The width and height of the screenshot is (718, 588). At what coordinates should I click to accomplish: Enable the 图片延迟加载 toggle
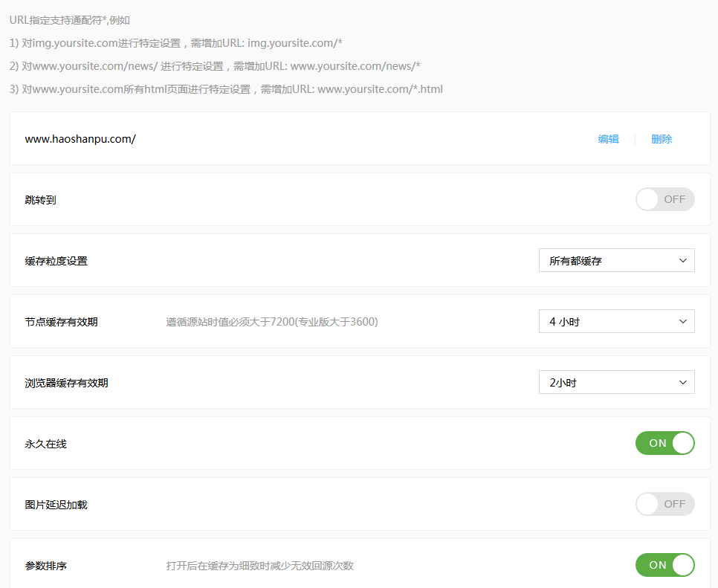click(664, 504)
